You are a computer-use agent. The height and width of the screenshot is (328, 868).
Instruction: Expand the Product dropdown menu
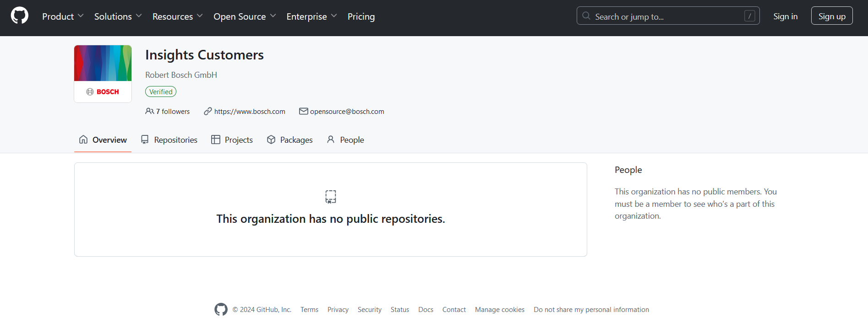[x=63, y=16]
